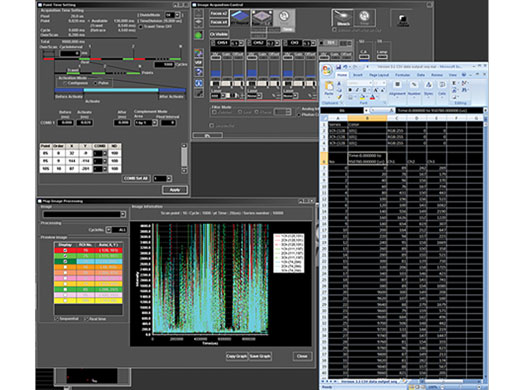Click the COMB Set All button

click(136, 178)
